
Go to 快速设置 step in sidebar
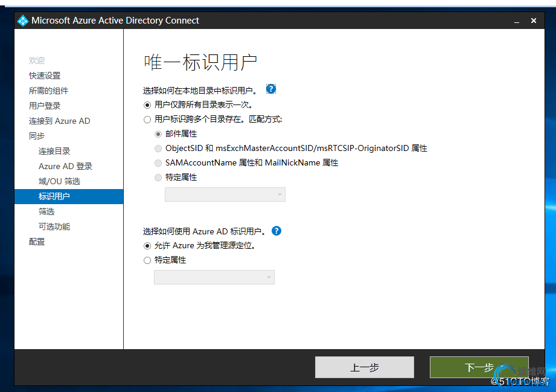tap(45, 76)
